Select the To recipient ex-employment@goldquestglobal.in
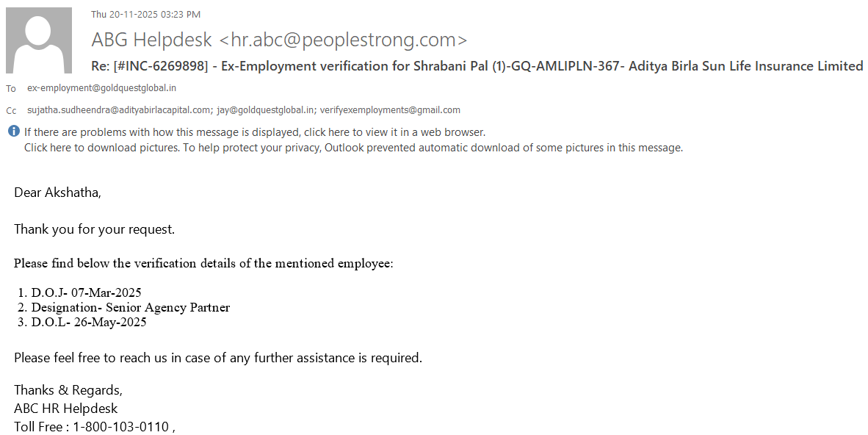This screenshot has width=868, height=435. click(101, 88)
